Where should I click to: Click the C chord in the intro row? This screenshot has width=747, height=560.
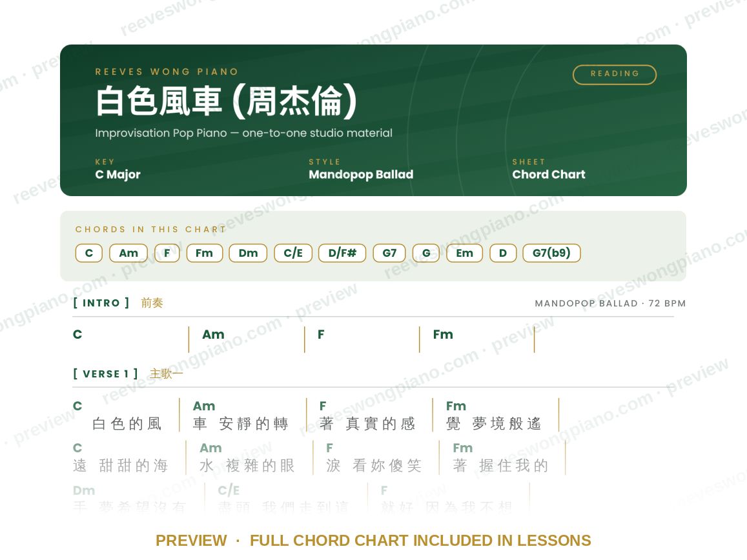coord(77,334)
